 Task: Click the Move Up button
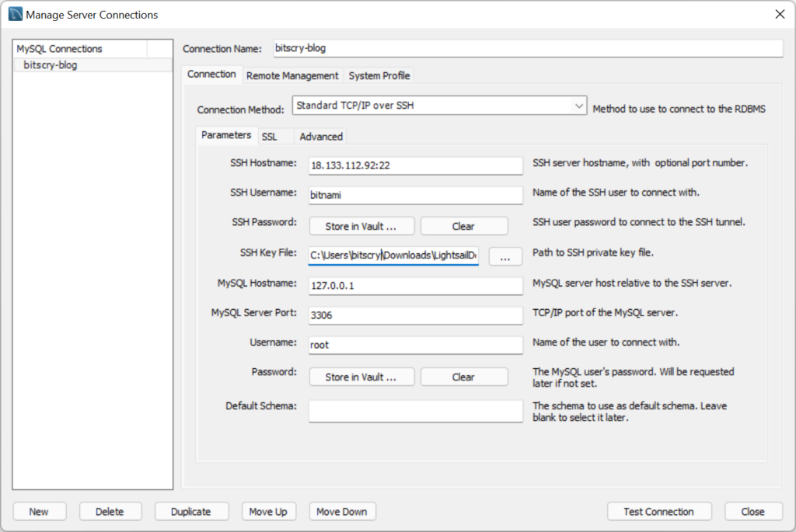point(268,511)
